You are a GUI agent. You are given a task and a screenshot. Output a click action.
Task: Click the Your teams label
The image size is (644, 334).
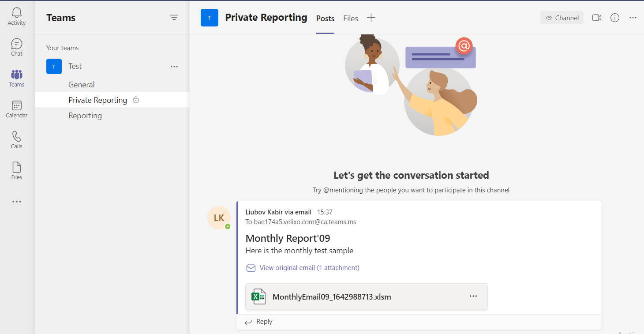[x=63, y=48]
